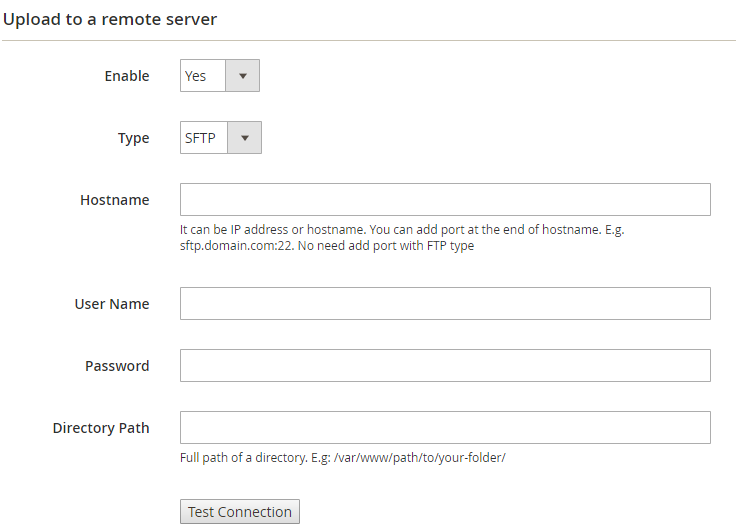This screenshot has width=736, height=531.
Task: Click into the User Name text box
Action: click(x=445, y=304)
